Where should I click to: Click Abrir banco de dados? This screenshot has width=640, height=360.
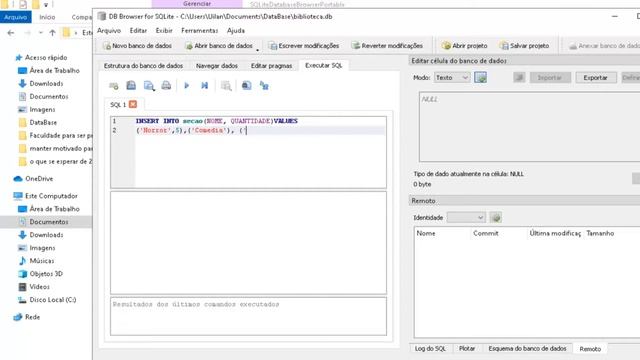pyautogui.click(x=219, y=46)
